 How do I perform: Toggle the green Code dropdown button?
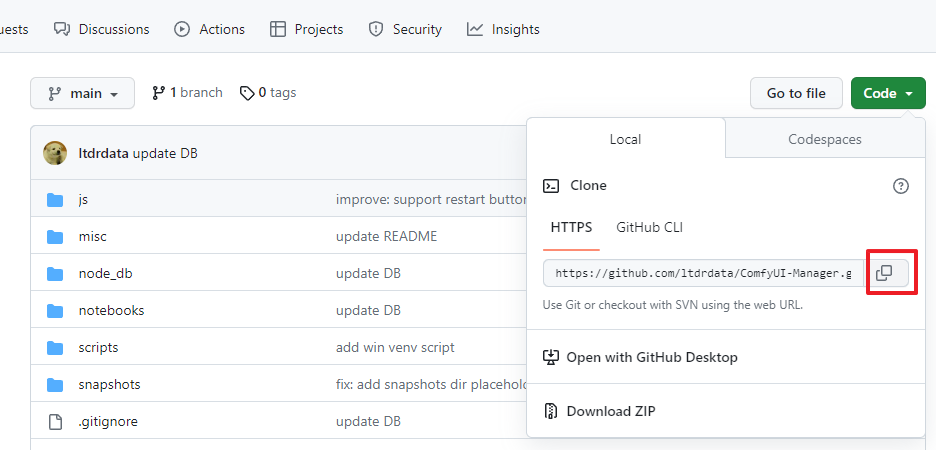coord(888,93)
